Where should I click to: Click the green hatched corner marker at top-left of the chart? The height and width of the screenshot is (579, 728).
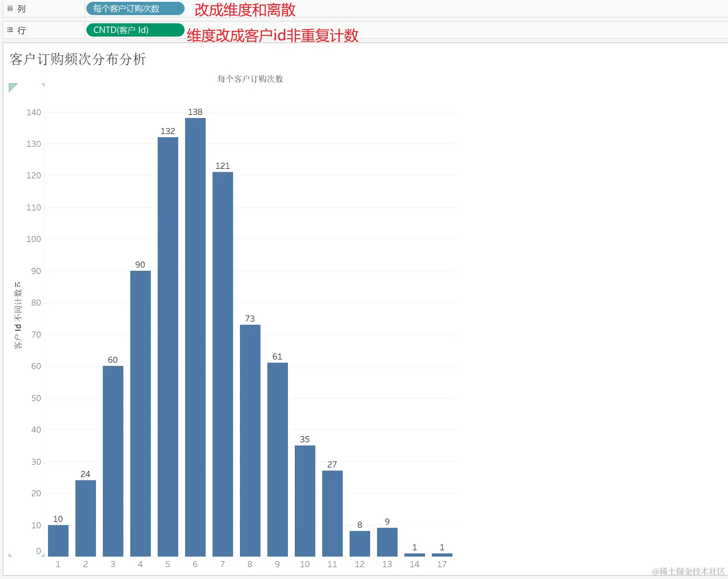(x=13, y=87)
